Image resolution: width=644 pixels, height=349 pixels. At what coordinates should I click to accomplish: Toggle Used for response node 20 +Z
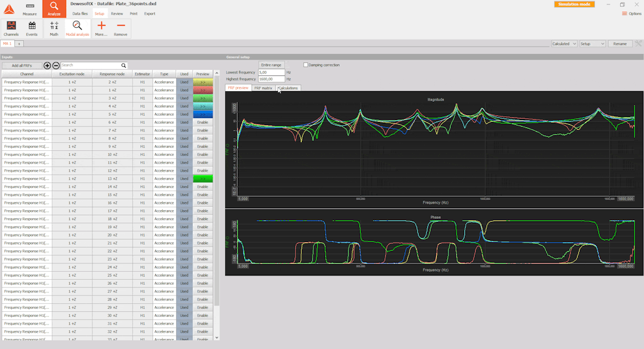[x=184, y=235]
